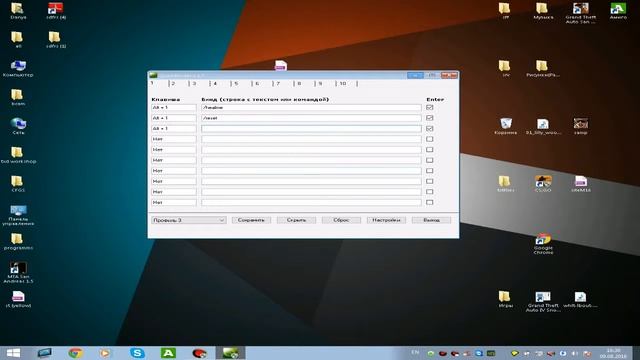640x360 pixels.
Task: Open Панель управления desktop shortcut
Action: pyautogui.click(x=18, y=215)
